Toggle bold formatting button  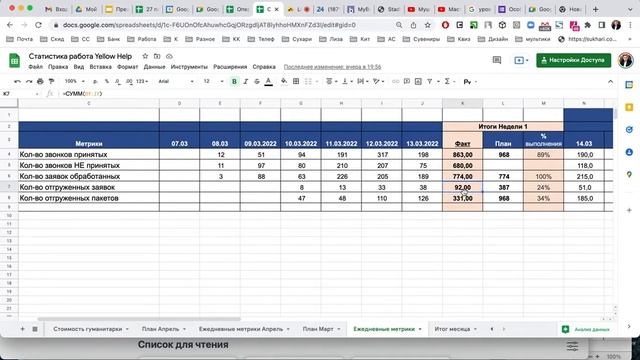coord(234,82)
